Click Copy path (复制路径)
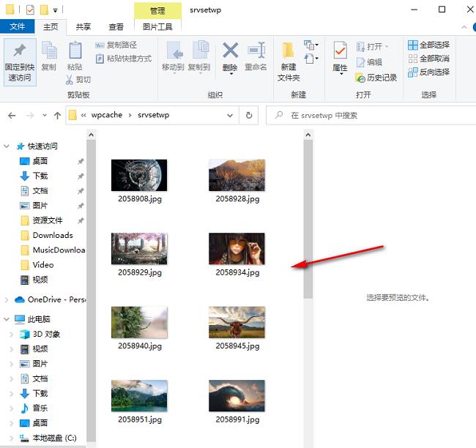 pyautogui.click(x=116, y=45)
